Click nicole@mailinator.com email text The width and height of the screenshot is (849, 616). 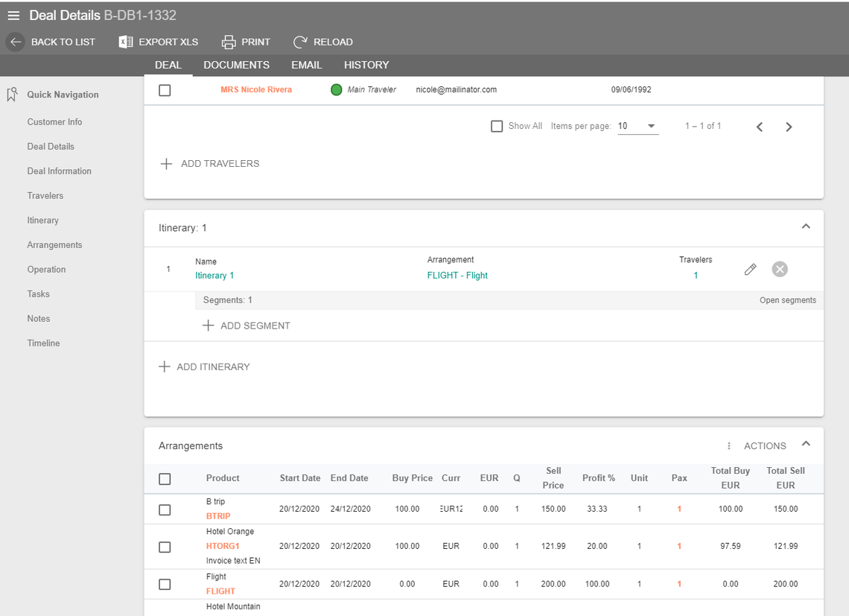pyautogui.click(x=456, y=90)
